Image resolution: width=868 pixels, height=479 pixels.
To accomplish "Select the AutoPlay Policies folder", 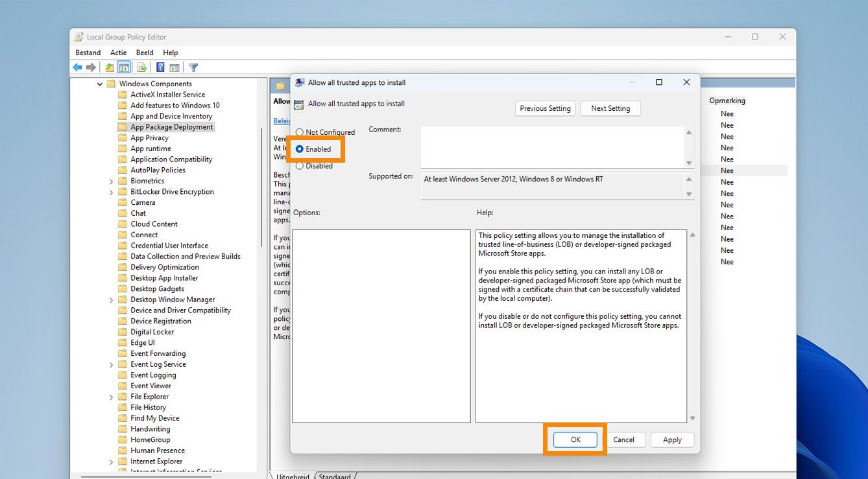I will [x=158, y=170].
